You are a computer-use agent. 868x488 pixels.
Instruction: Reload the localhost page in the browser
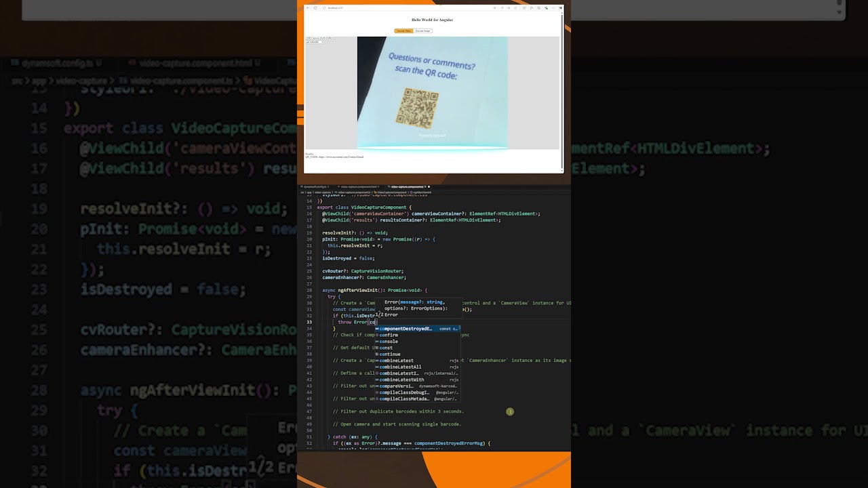tap(315, 8)
